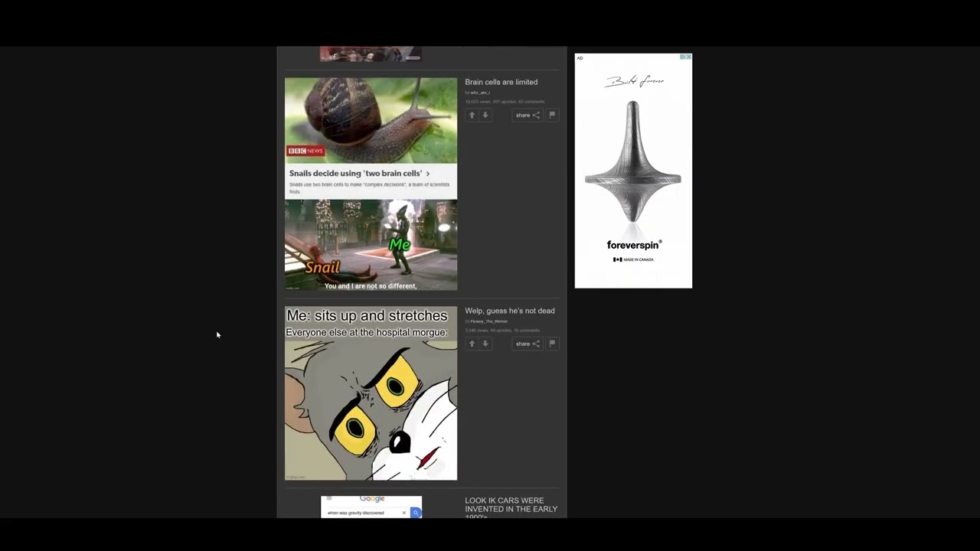Open the unsettled Tom hospital morgue meme image
Viewport: 980px width, 551px height.
371,393
